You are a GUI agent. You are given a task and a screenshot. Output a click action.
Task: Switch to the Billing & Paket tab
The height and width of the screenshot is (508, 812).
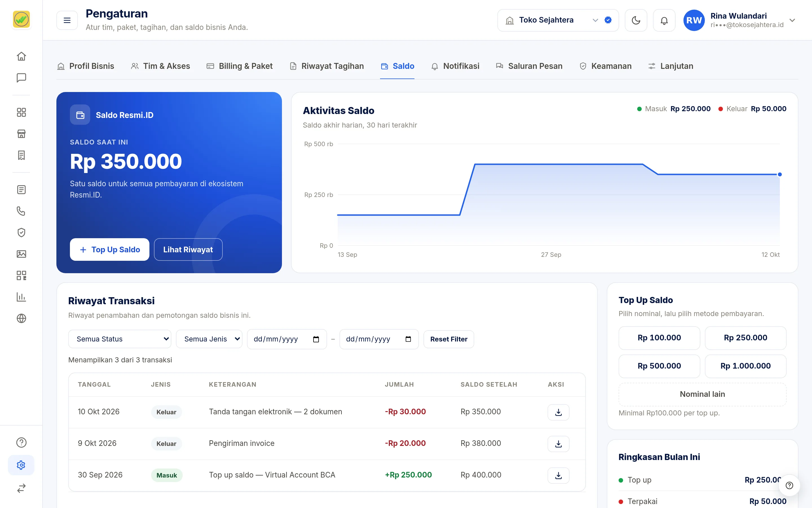(x=240, y=66)
